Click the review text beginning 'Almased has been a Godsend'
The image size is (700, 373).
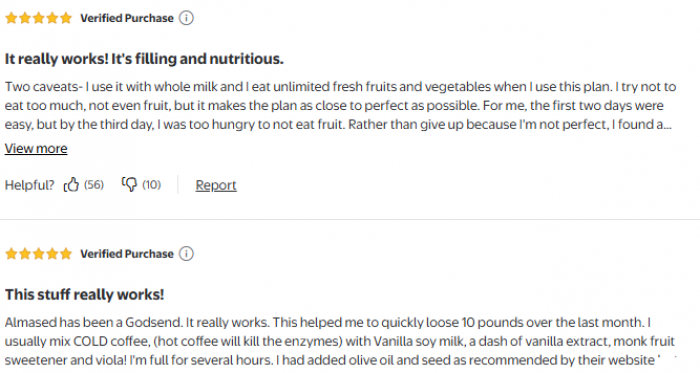(x=340, y=341)
